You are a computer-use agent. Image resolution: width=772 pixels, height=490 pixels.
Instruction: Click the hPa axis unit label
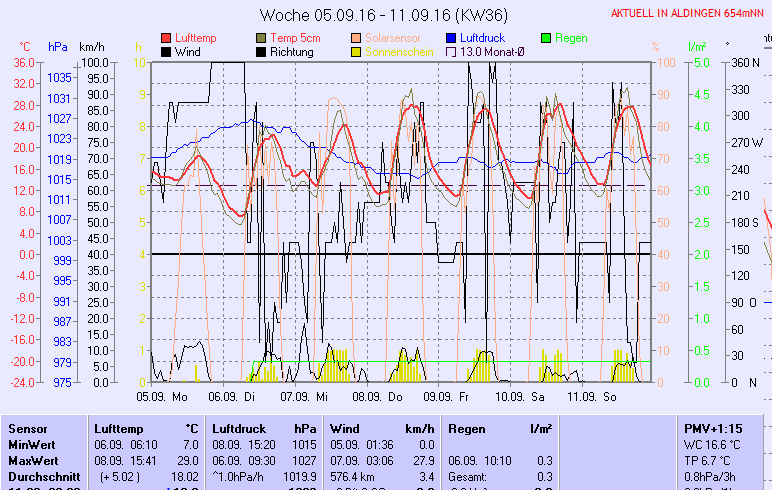click(58, 47)
